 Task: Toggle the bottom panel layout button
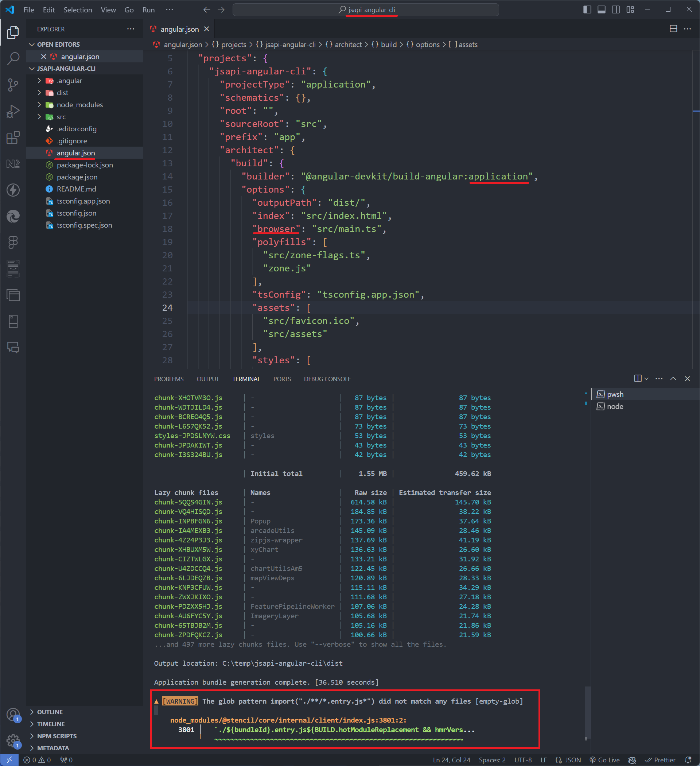[x=601, y=10]
